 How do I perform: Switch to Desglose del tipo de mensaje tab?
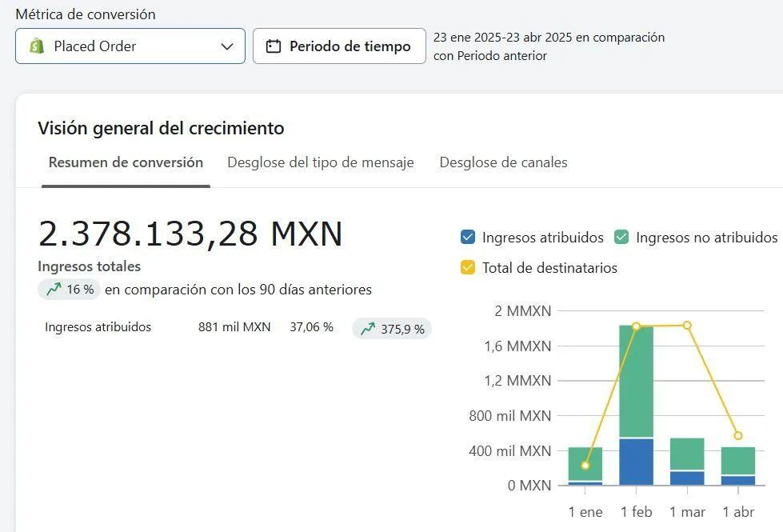tap(321, 162)
